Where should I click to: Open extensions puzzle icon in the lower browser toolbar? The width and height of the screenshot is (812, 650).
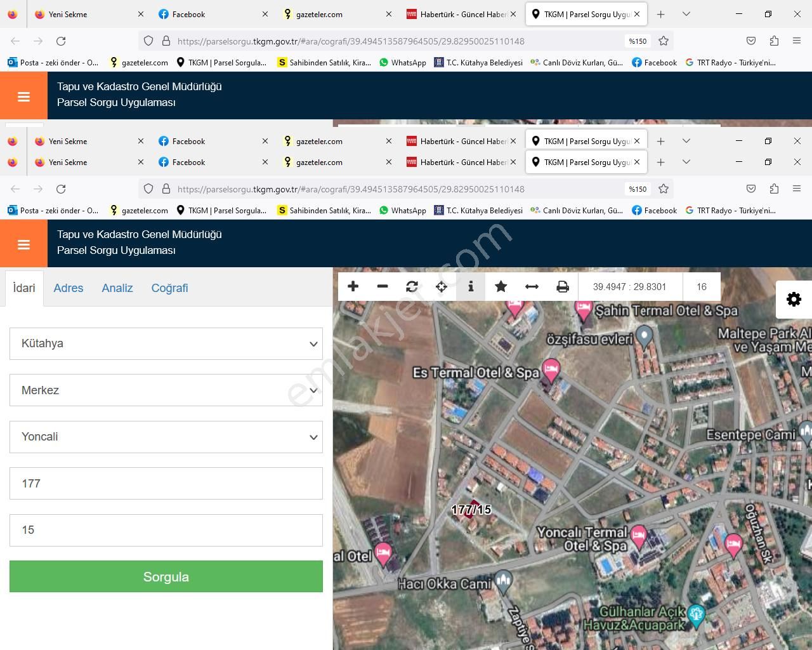(x=774, y=189)
